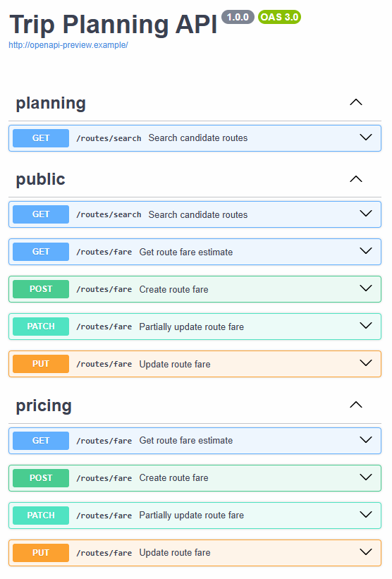Viewport: 392px width, 579px height.
Task: Expand pricing GET /routes/fare row arrow
Action: 366,440
